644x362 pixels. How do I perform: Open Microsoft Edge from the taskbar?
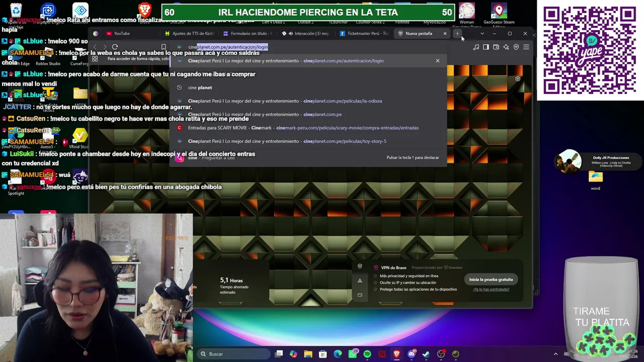(338, 354)
